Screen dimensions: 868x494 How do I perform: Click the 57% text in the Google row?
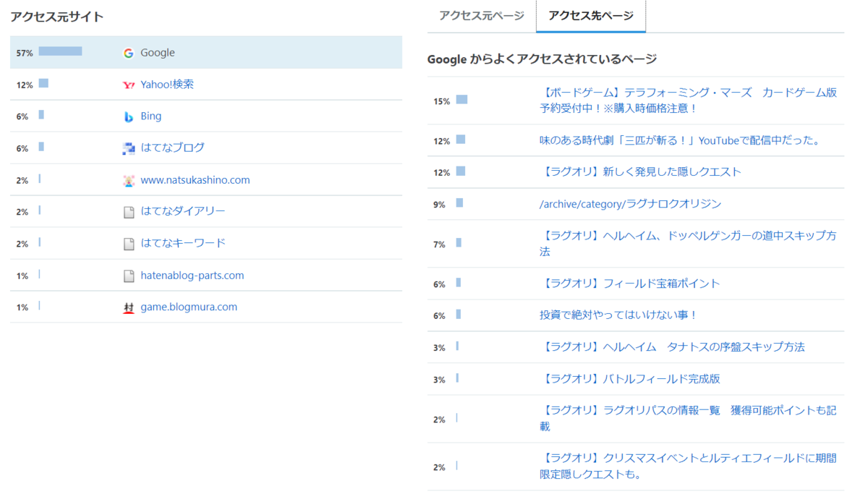coord(25,54)
